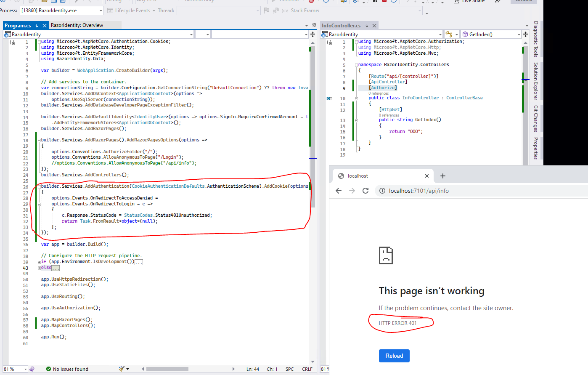The image size is (588, 375).
Task: Close the InfoController.cs tab
Action: coord(374,26)
